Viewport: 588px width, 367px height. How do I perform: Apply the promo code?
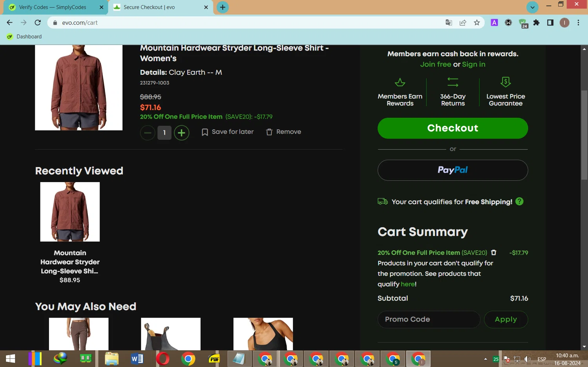point(506,320)
